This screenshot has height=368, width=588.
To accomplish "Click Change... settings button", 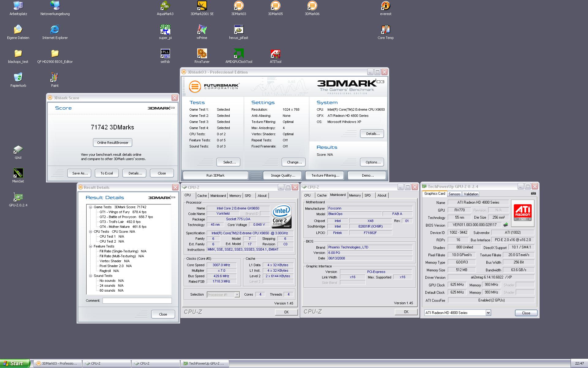I will tap(294, 162).
